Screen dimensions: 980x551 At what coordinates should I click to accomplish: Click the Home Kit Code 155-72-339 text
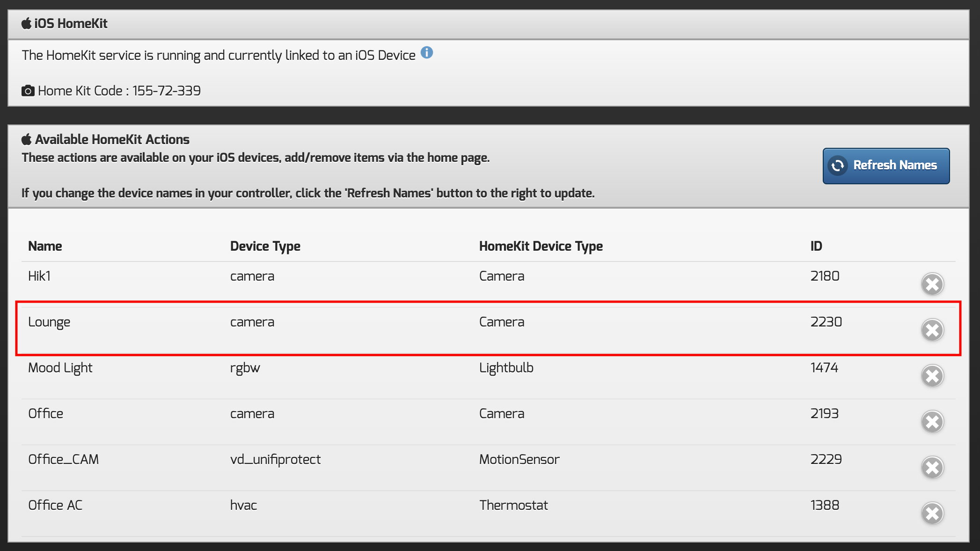pos(119,91)
